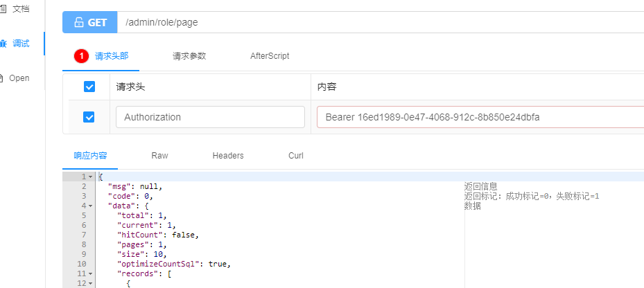Collapse JSON root at line 1
The height and width of the screenshot is (288, 644).
(x=90, y=177)
